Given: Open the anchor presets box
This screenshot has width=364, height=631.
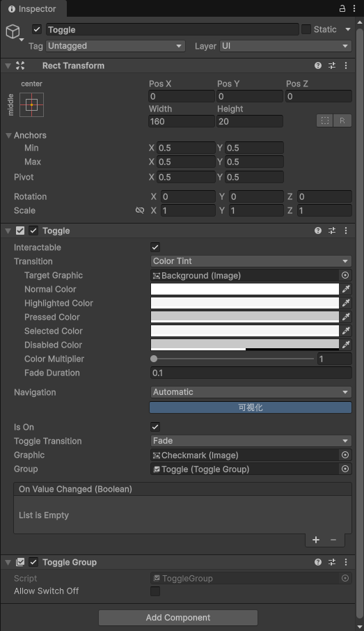Looking at the screenshot, I should 32,104.
